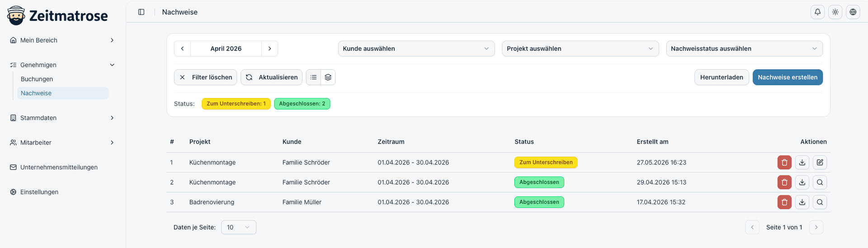The image size is (868, 248).
Task: Switch to grouped layers view icon
Action: (328, 77)
